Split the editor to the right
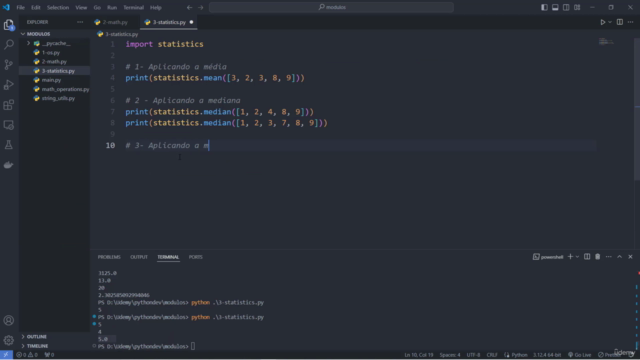Viewport: 640px width, 360px height. [x=620, y=22]
